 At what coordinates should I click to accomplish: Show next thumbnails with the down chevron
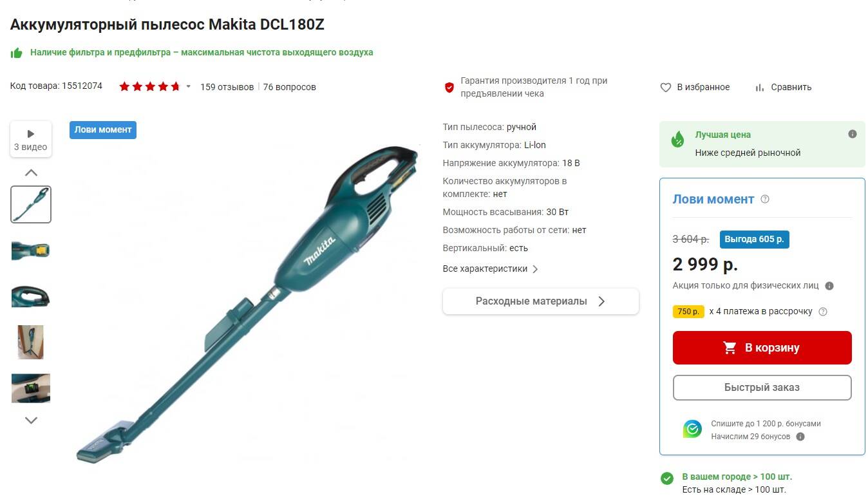(x=31, y=421)
